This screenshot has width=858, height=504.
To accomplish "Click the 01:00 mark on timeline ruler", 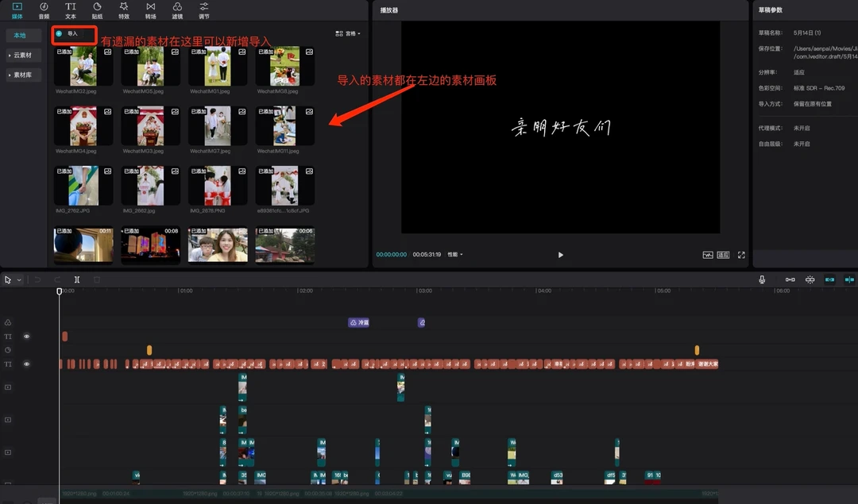I will pos(185,290).
